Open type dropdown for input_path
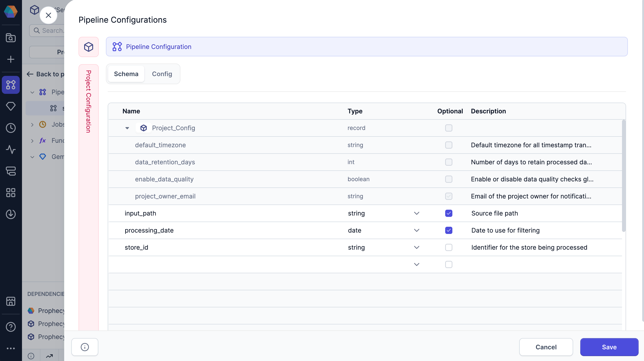 click(416, 213)
